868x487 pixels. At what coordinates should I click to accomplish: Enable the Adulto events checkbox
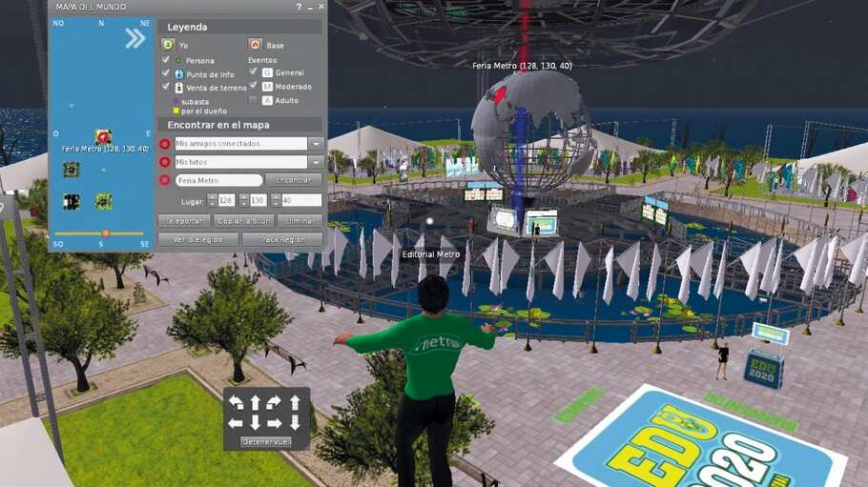(x=253, y=99)
